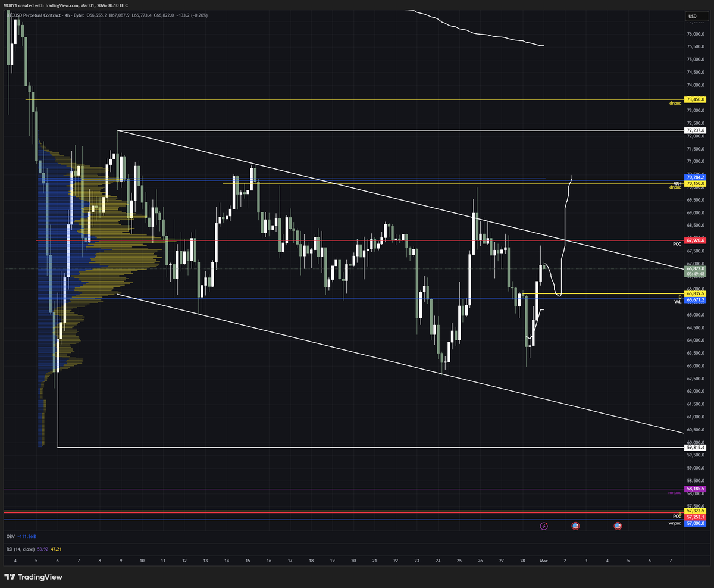Click the 14 date label on time axis
Viewport: 714px width, 588px height.
[x=227, y=561]
